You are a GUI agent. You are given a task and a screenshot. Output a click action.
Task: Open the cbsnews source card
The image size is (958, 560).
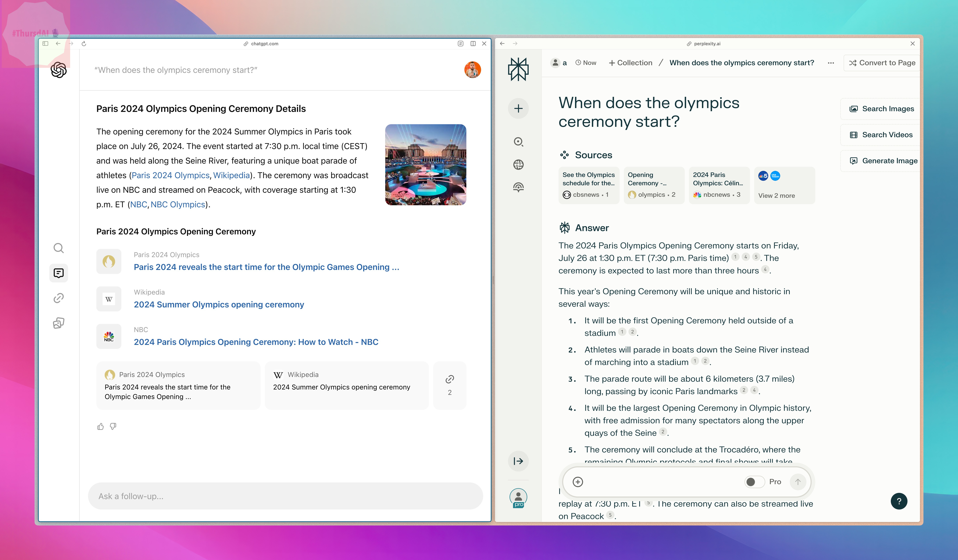pyautogui.click(x=589, y=185)
